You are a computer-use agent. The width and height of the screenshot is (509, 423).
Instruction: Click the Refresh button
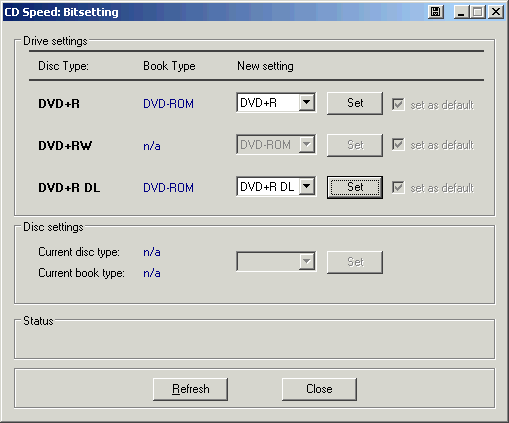coord(190,389)
